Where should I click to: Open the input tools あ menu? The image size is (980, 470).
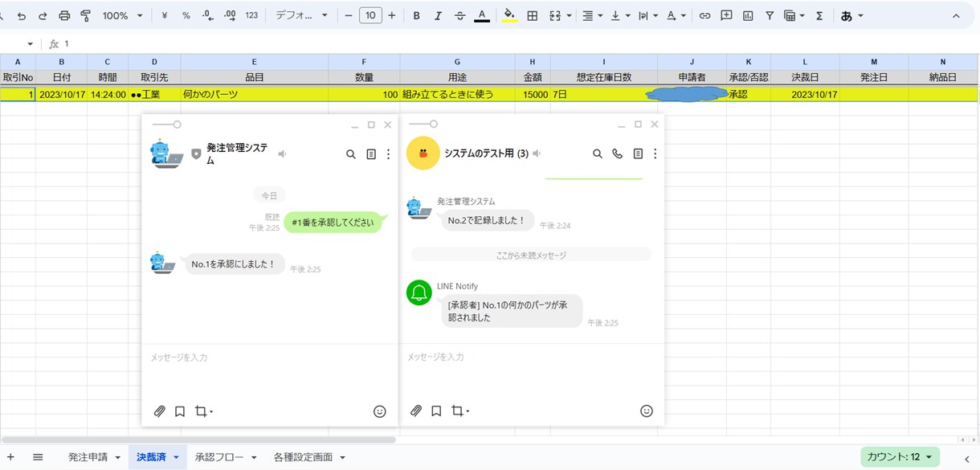(x=851, y=16)
